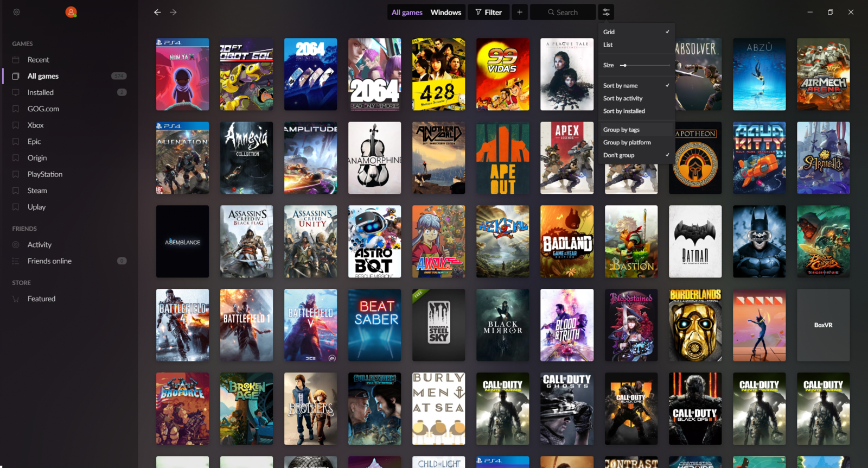Add a new bookmark view with the plus icon
The height and width of the screenshot is (468, 868).
520,12
